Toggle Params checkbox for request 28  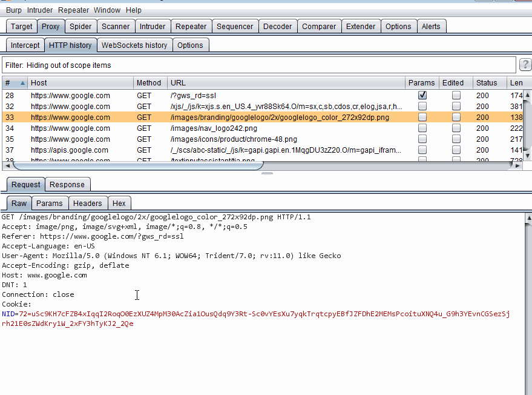click(422, 95)
